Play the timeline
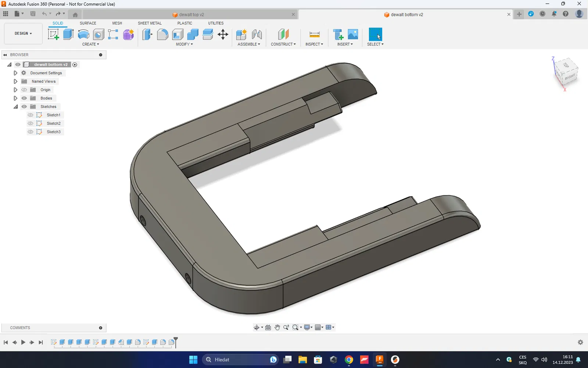Screen dimensions: 588x368 pyautogui.click(x=23, y=342)
